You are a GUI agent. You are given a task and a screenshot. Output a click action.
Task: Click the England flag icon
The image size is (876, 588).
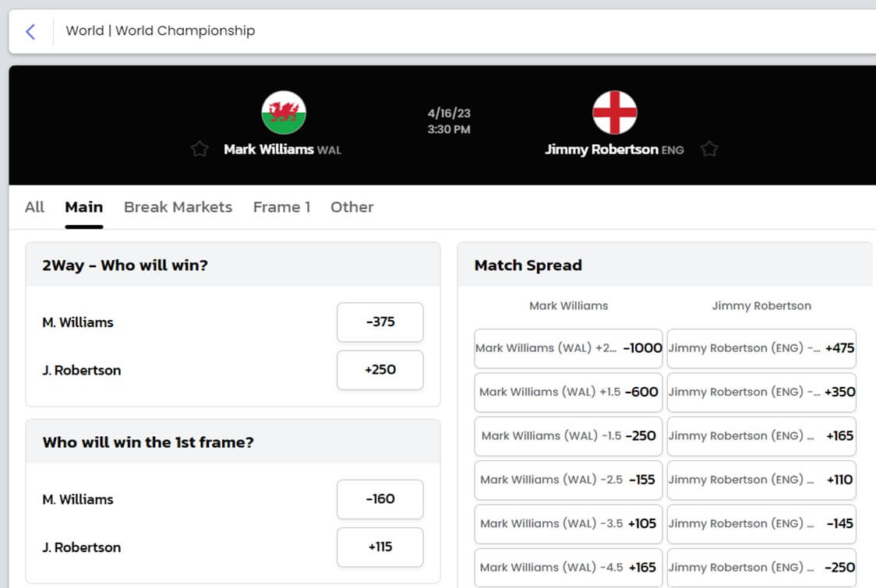615,112
